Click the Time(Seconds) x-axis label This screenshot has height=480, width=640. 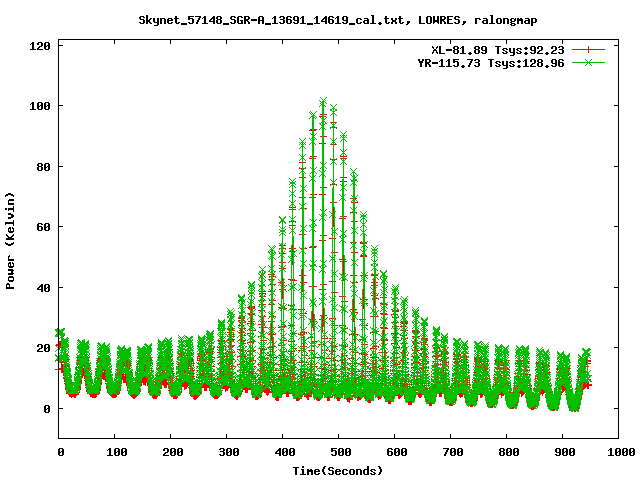point(338,470)
